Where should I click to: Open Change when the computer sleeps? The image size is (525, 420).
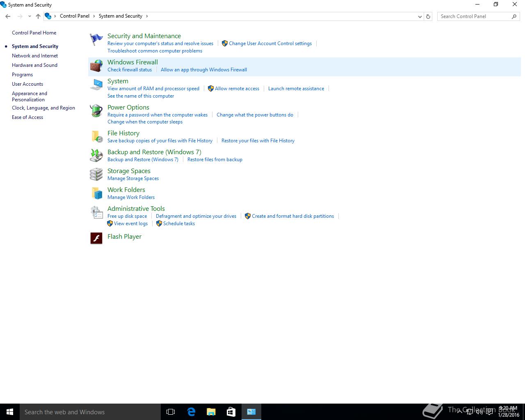coord(145,122)
